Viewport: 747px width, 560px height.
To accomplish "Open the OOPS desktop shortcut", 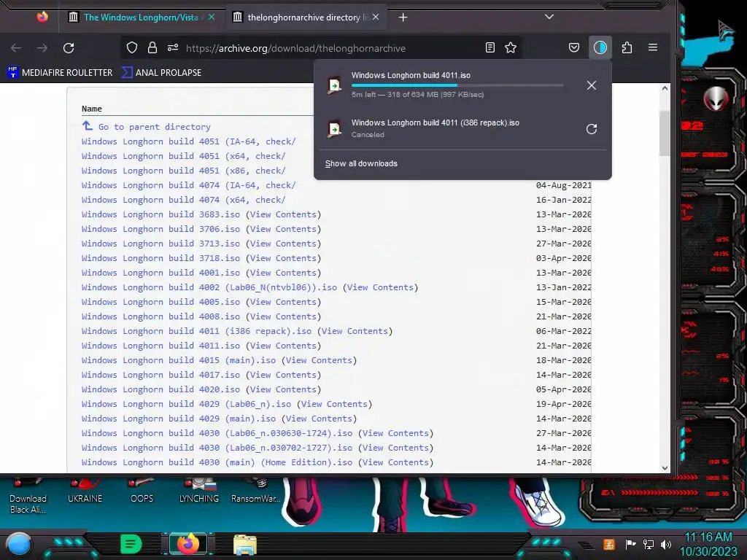I will coord(142,492).
